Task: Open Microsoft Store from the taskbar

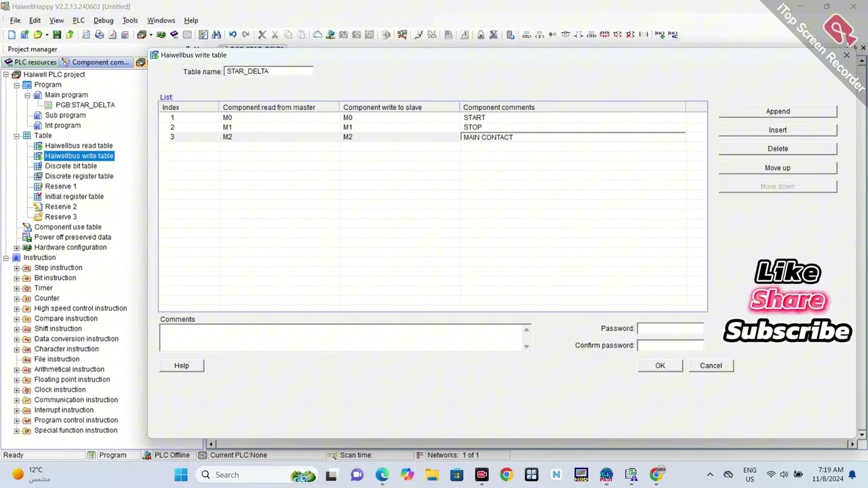Action: (456, 474)
